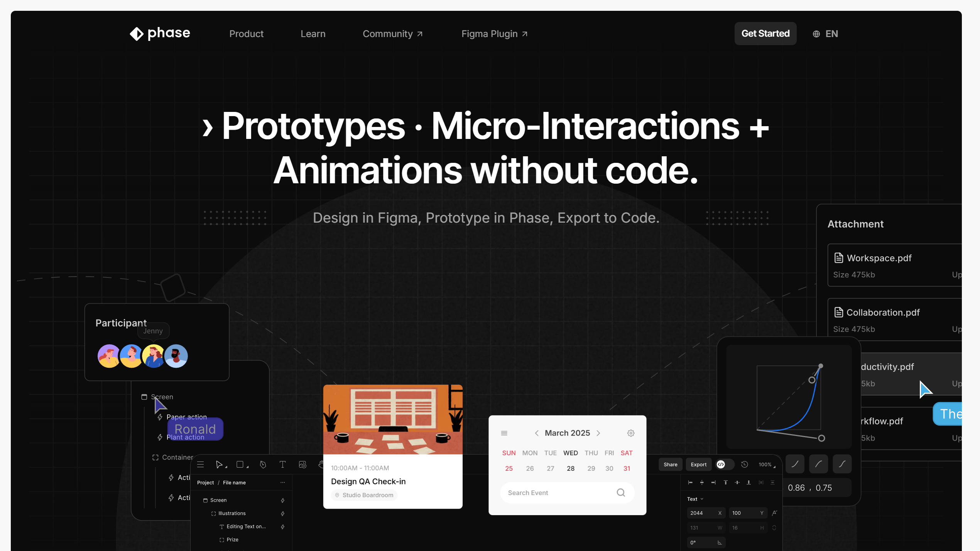Go to the next month in calendar
Image resolution: width=980 pixels, height=551 pixels.
click(x=598, y=433)
